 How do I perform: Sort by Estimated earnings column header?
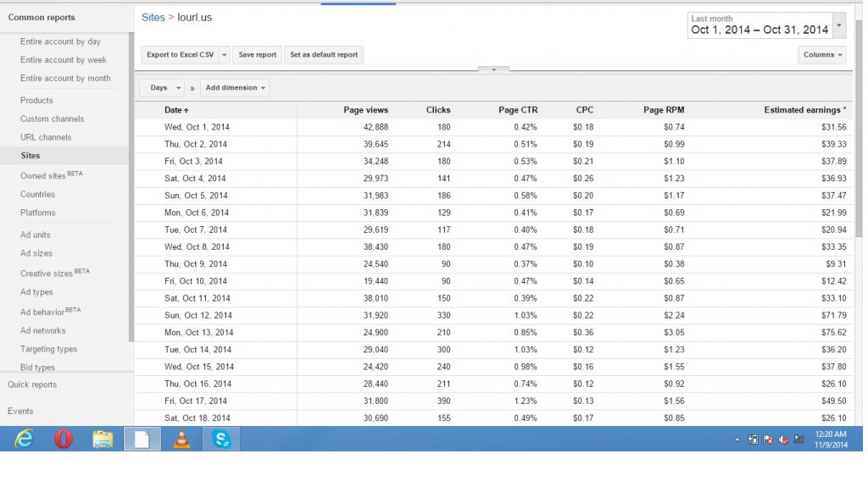coord(805,110)
